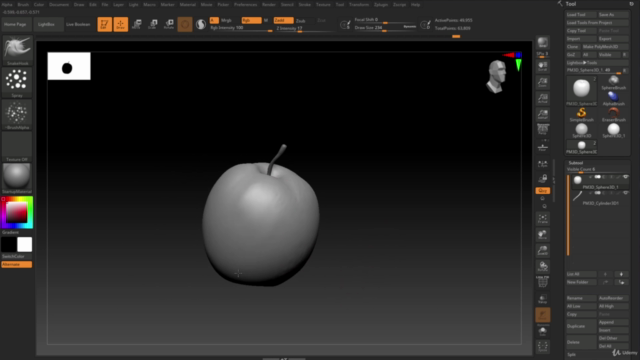Click the Frame view icon
Image resolution: width=640 pixels, height=360 pixels.
[x=542, y=219]
